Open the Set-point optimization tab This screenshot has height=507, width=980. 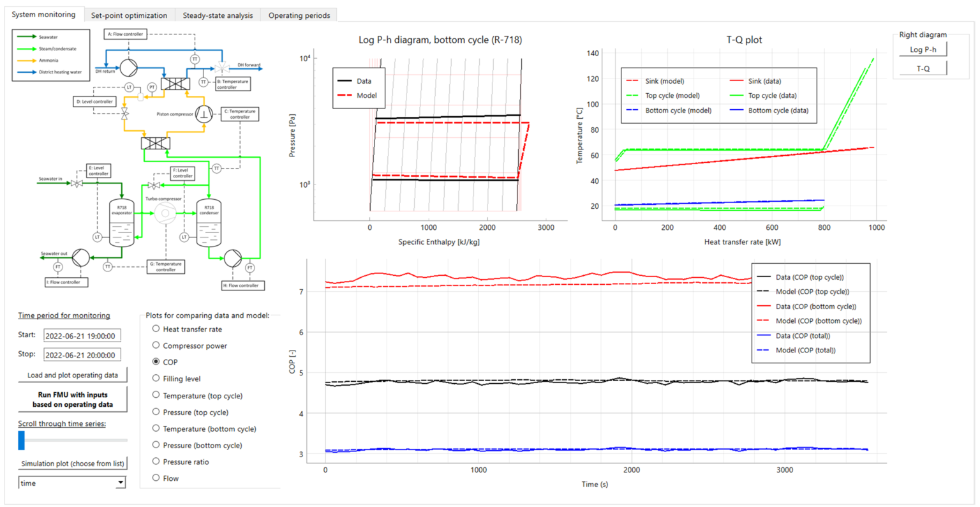coord(129,15)
